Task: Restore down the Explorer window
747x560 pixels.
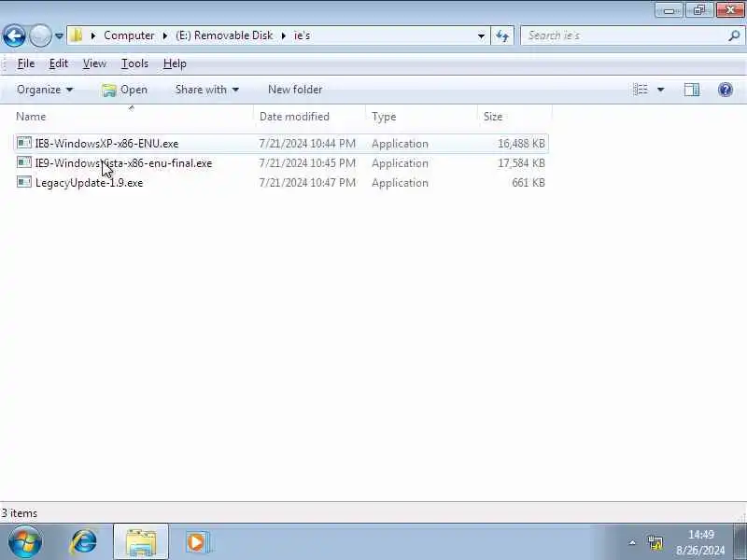Action: point(698,10)
